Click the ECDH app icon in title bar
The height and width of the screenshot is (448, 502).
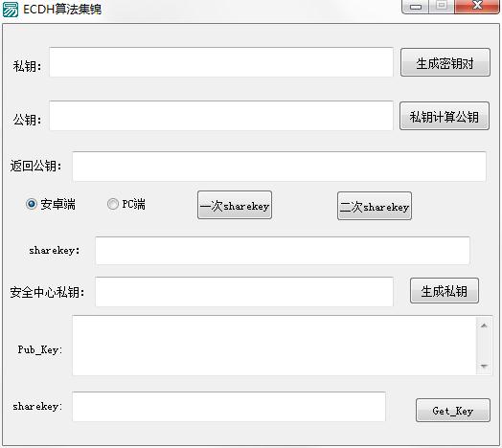[11, 10]
